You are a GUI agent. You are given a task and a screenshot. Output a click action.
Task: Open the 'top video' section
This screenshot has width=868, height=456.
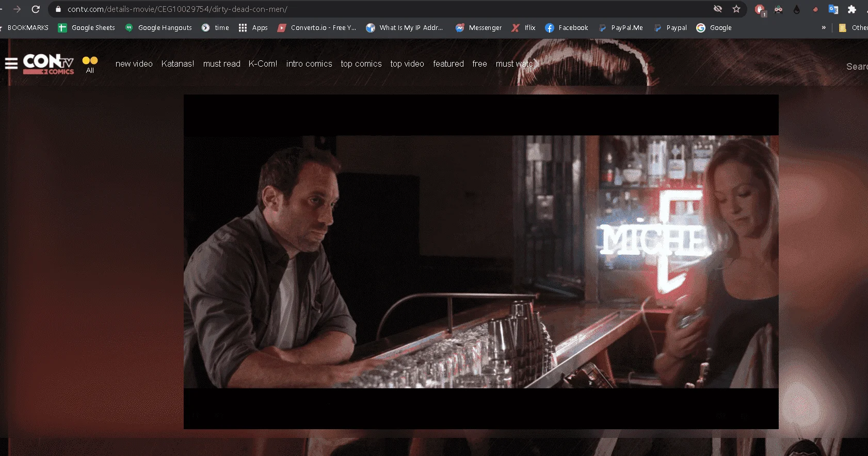(x=407, y=64)
